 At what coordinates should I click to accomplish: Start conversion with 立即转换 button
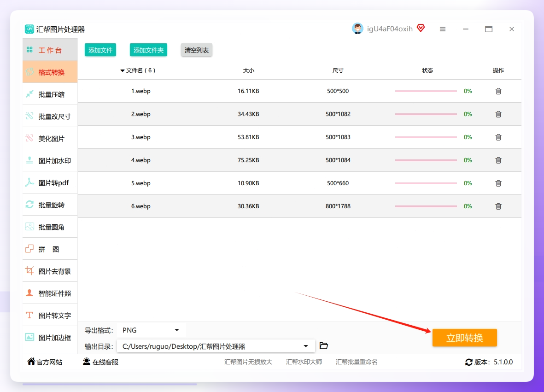(465, 338)
